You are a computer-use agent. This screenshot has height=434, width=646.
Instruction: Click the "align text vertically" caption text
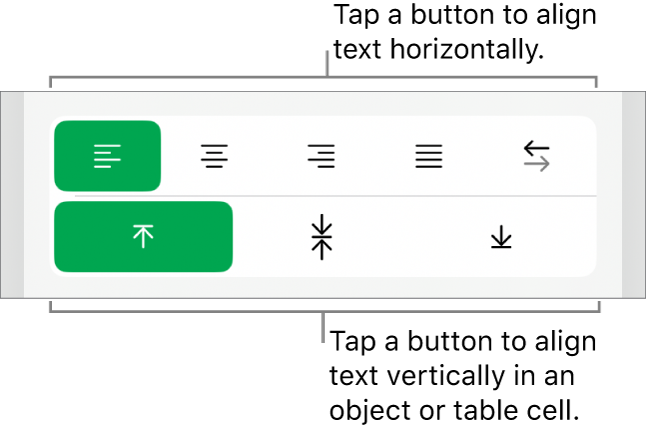tap(463, 376)
